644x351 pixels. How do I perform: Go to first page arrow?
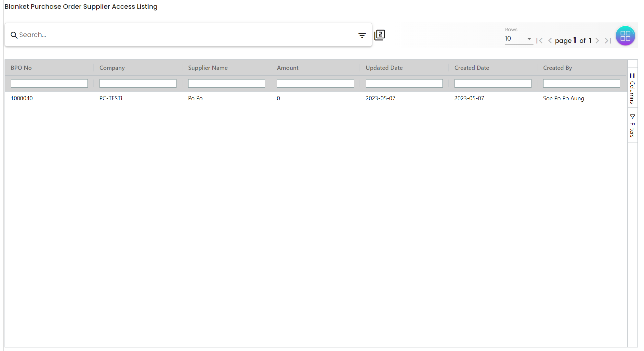(x=539, y=41)
